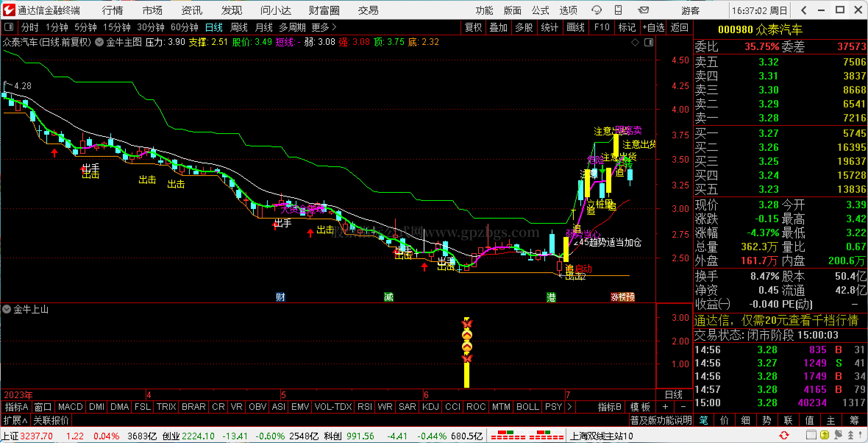
Task: Click the 游客 guest login label
Action: [x=690, y=10]
